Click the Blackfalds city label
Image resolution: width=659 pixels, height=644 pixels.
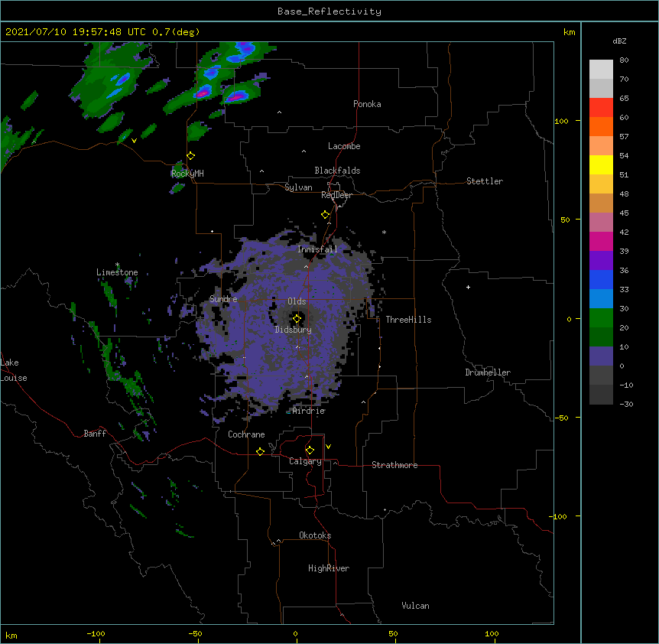(x=337, y=171)
